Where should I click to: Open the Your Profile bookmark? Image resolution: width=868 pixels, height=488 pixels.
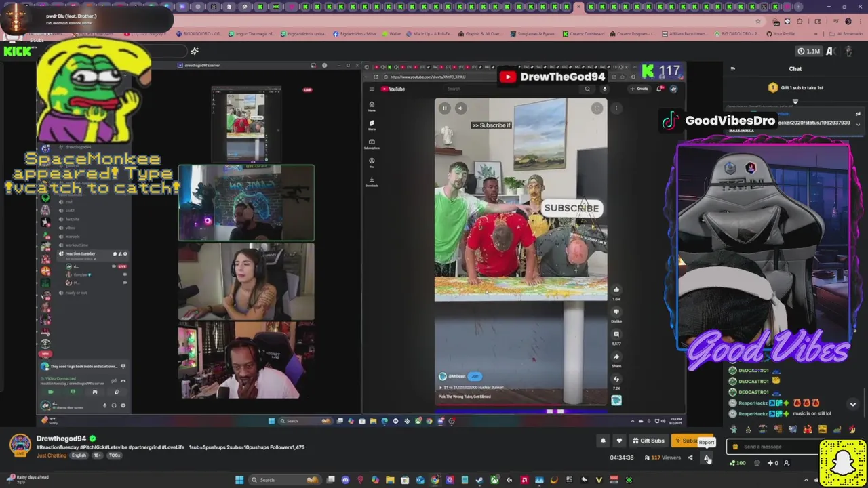[x=781, y=34]
